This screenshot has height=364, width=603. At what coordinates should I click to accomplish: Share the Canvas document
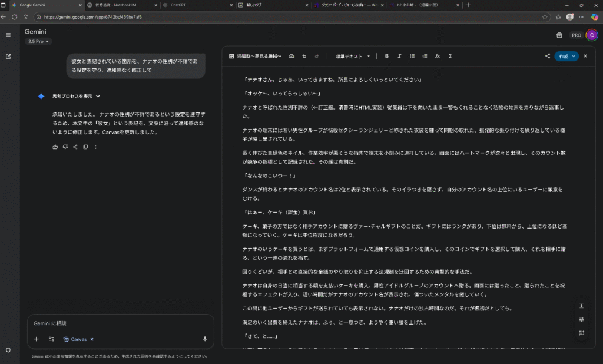(x=548, y=56)
